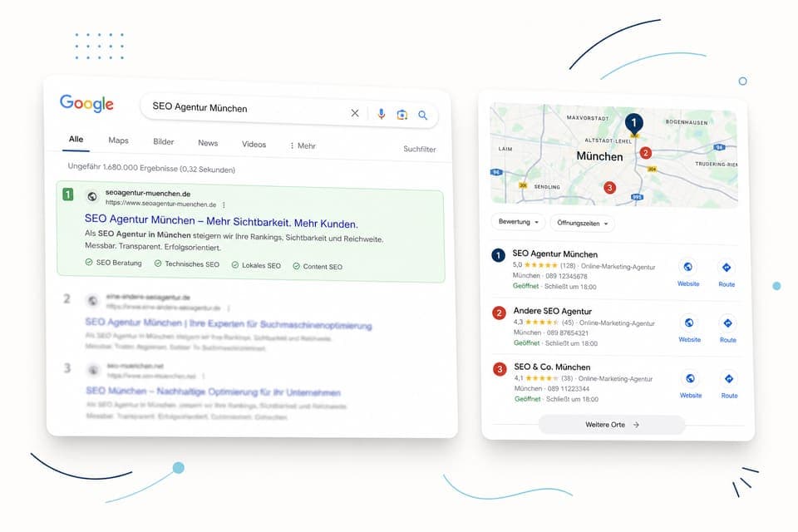Click the blue map pin number 1
Viewport: 798px width, 532px height.
pos(633,123)
